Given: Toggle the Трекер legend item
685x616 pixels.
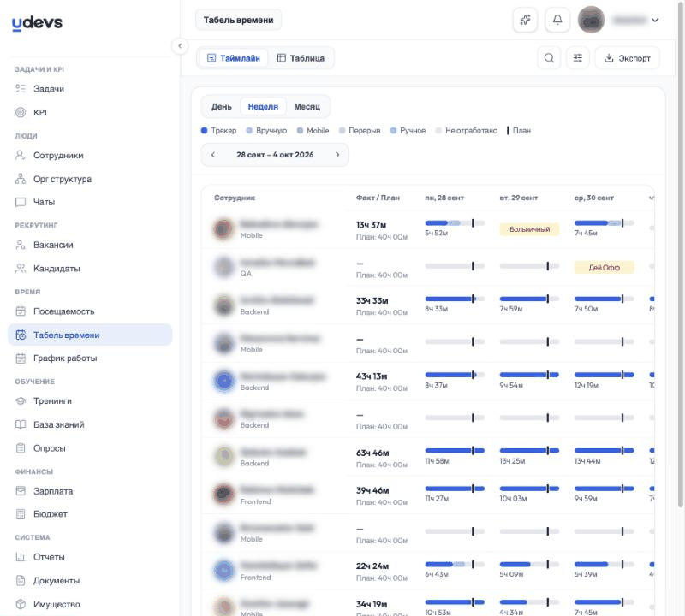Looking at the screenshot, I should [218, 131].
